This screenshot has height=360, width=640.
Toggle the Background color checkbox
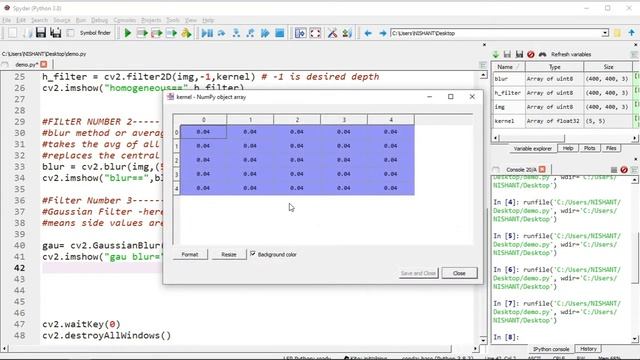pos(253,254)
